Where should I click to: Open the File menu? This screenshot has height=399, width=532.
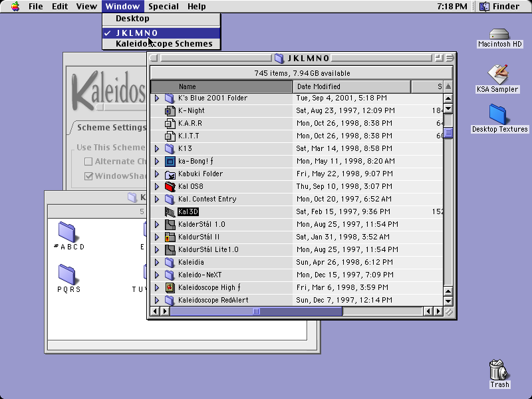[36, 6]
